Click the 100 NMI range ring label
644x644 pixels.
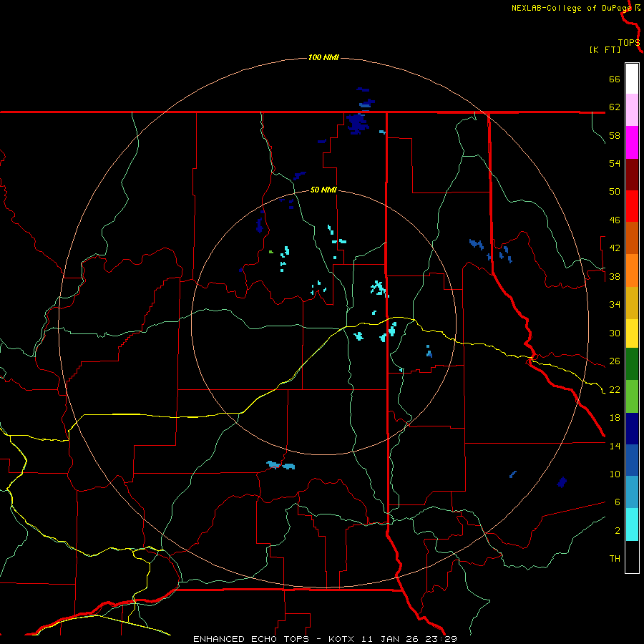323,57
